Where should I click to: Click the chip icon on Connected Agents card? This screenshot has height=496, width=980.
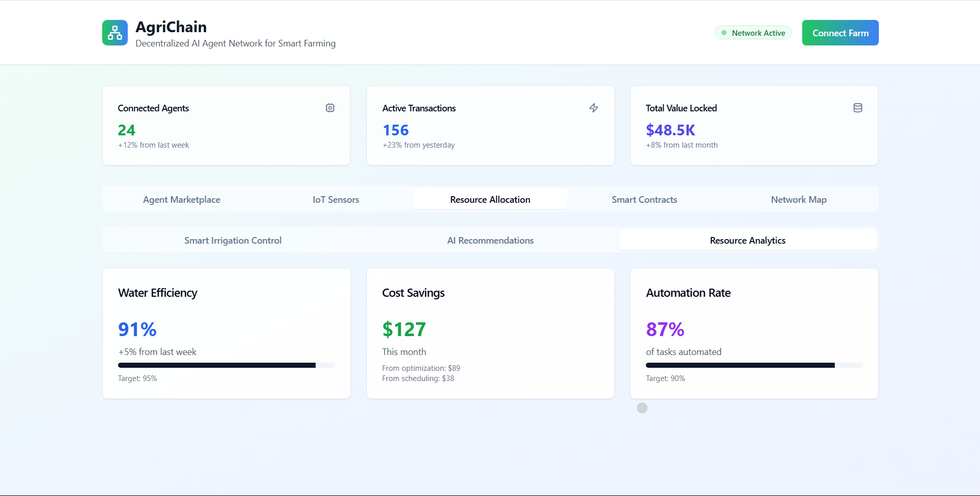coord(330,108)
